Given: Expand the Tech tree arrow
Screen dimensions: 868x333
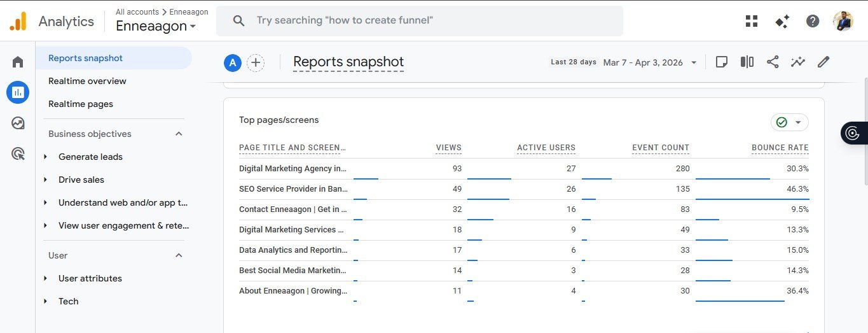Looking at the screenshot, I should point(45,301).
